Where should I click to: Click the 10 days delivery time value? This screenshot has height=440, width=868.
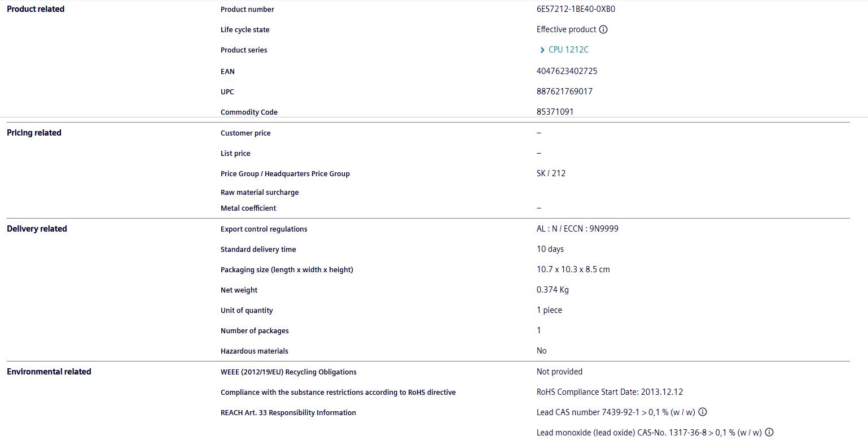coord(550,249)
